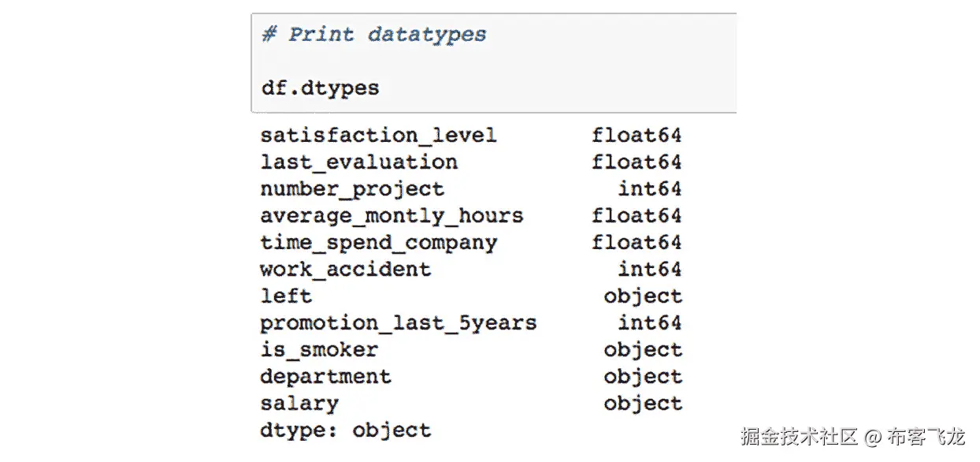Viewport: 980px width, 462px height.
Task: Click object type beside the salary row
Action: 643,404
